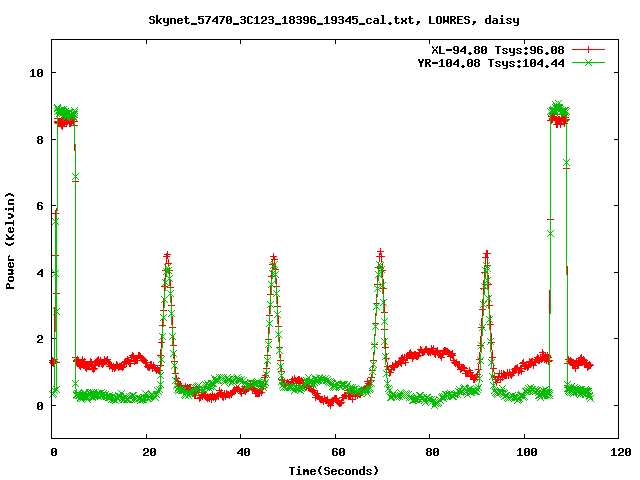This screenshot has width=640, height=480.
Task: Click the x-axis tick label 80
Action: (x=432, y=452)
